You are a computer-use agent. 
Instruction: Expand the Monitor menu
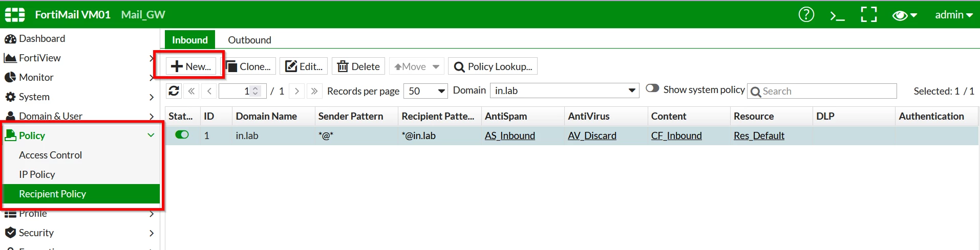79,77
